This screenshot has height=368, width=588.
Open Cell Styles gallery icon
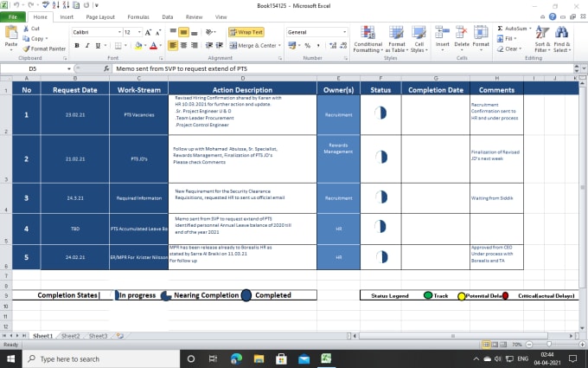coord(419,33)
